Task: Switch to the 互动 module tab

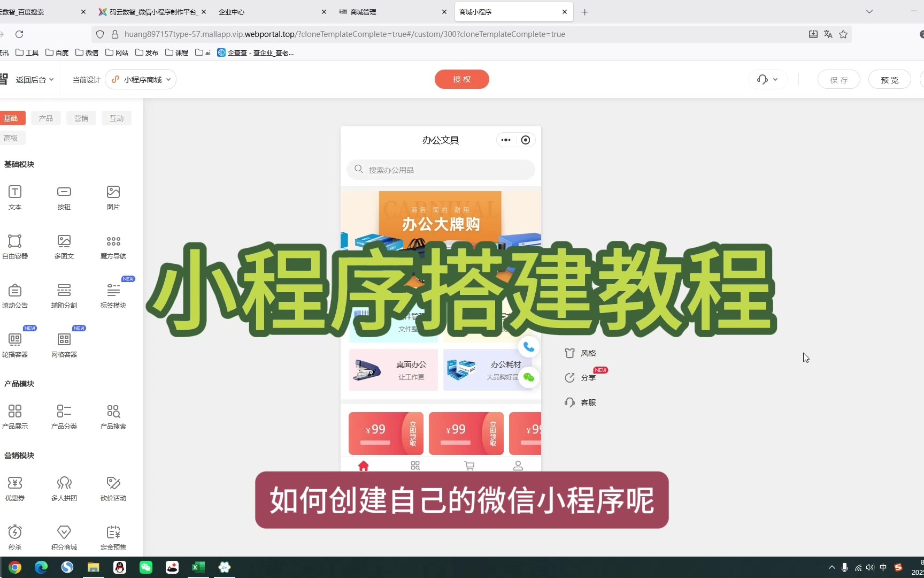Action: click(117, 118)
